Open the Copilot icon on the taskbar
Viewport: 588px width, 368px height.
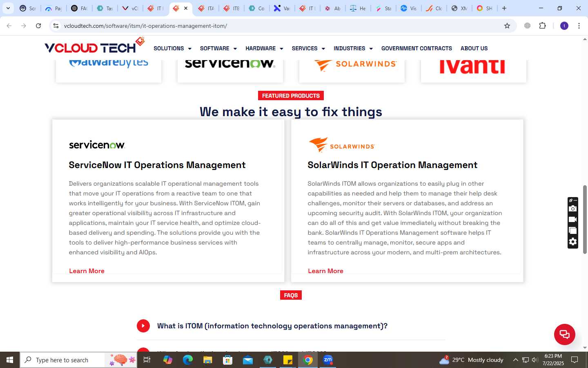click(168, 360)
